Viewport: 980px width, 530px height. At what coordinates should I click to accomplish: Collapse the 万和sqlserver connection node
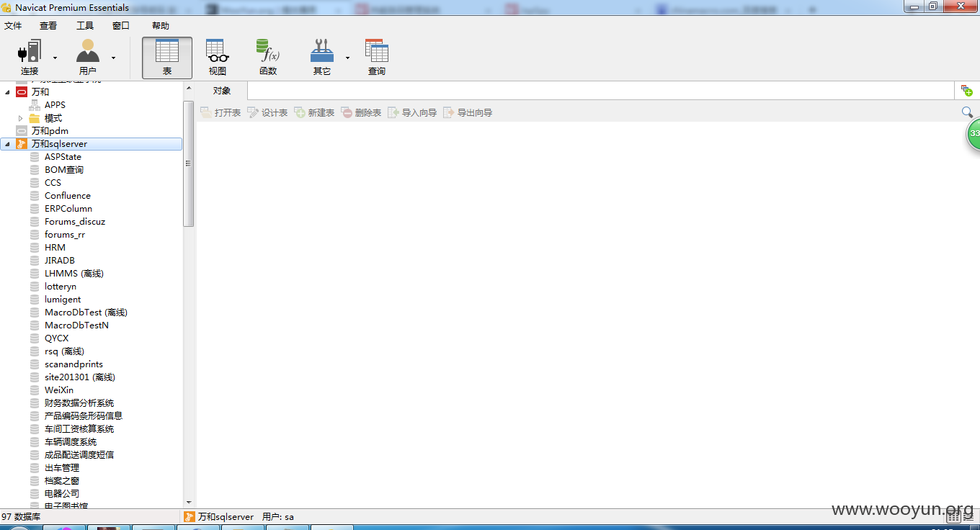(7, 144)
